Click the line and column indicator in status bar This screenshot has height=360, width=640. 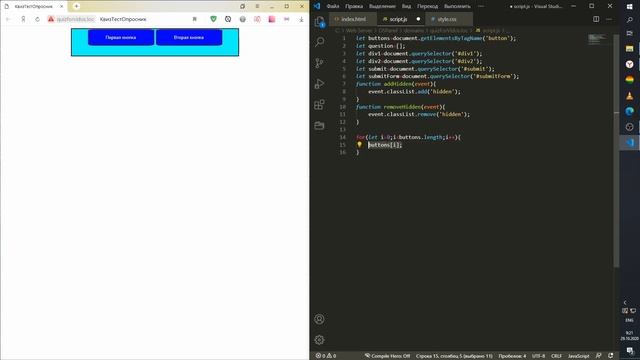point(454,356)
